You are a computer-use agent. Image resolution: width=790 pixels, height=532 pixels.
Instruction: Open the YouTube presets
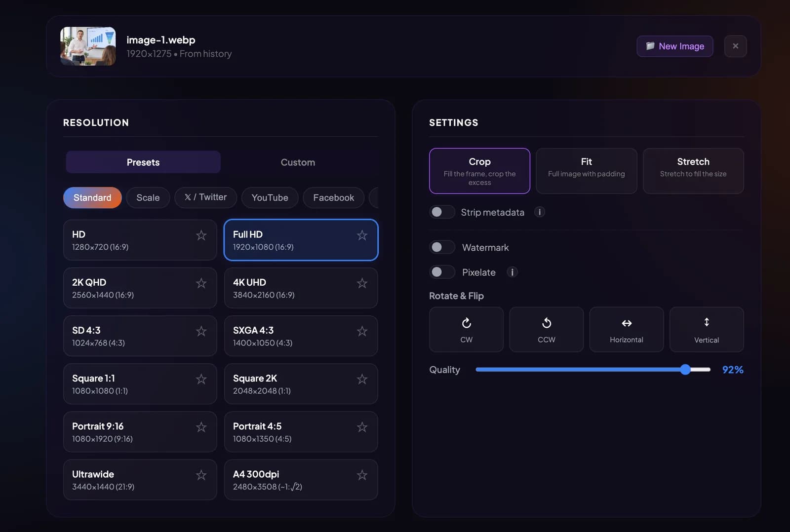pos(270,197)
